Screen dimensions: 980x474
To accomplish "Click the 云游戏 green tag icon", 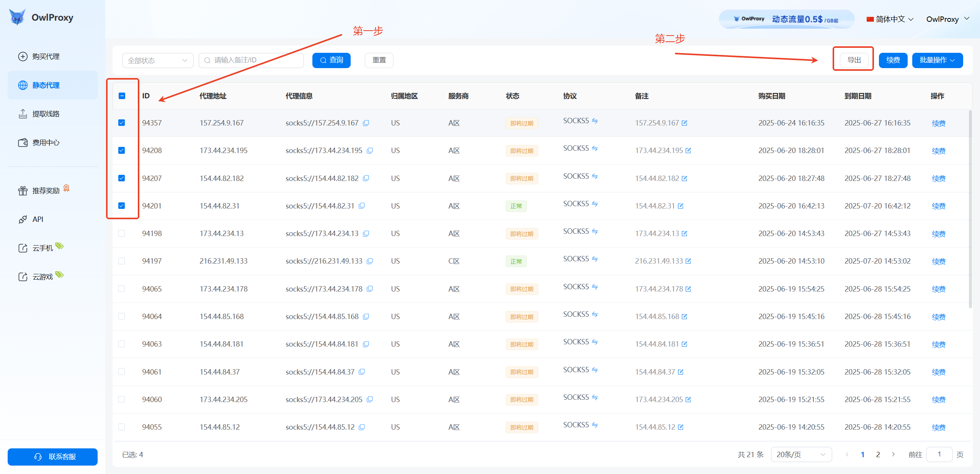I will tap(59, 274).
